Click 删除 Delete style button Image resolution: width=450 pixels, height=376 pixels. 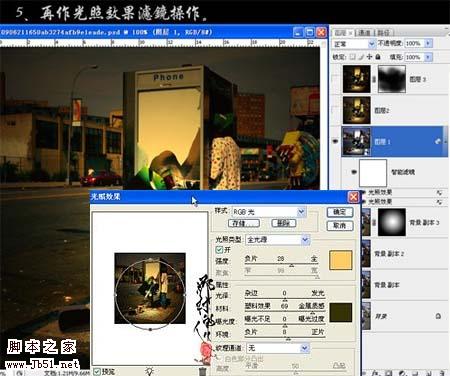click(x=284, y=223)
